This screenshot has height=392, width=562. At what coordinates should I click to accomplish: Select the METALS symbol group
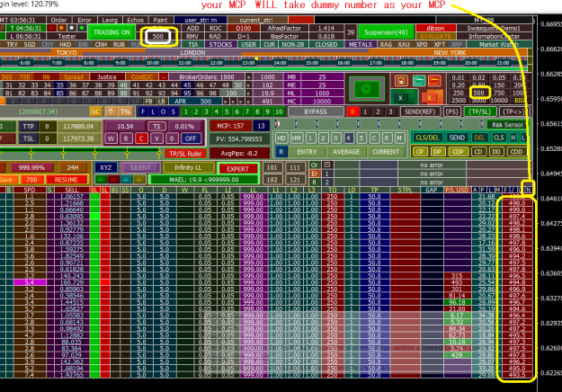click(x=361, y=44)
